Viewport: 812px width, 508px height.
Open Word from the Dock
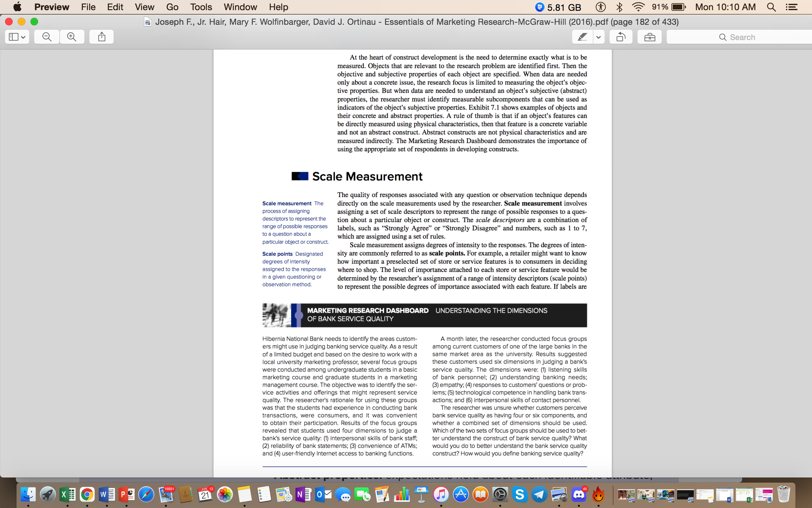(x=107, y=494)
